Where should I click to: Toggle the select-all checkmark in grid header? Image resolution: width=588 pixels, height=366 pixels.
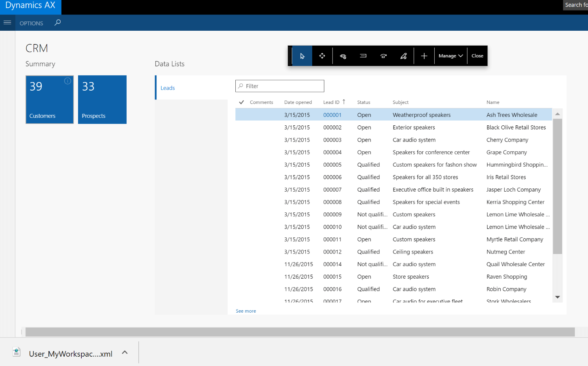coord(241,102)
